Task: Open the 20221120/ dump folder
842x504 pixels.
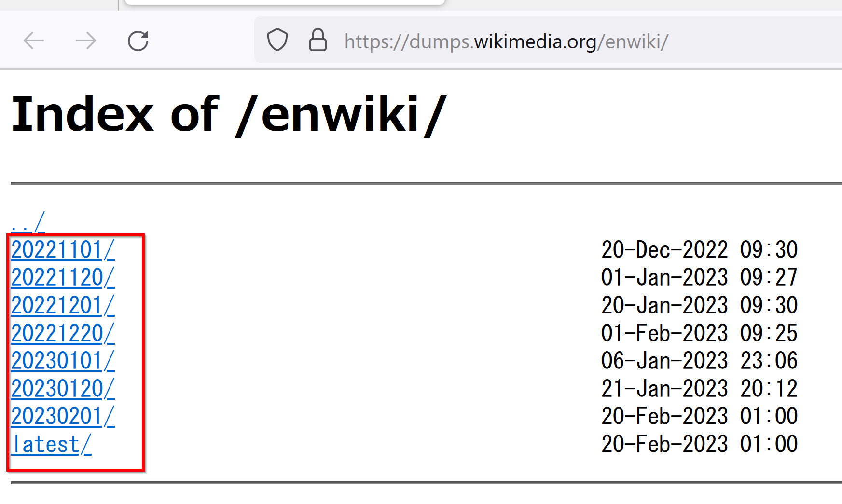Action: coord(63,277)
